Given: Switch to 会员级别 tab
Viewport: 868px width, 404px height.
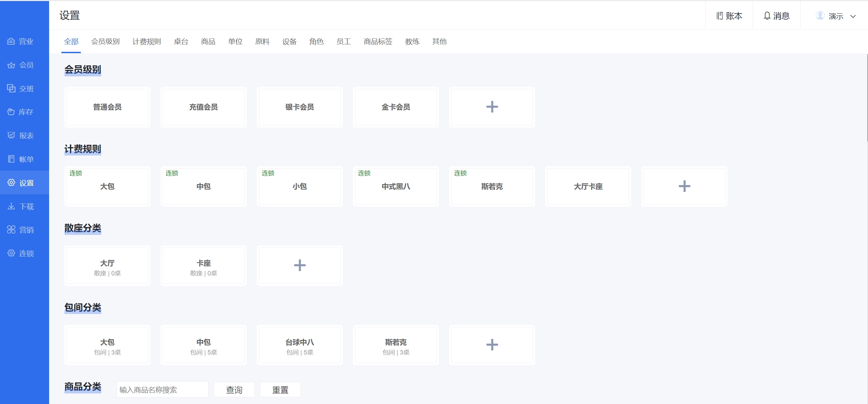Looking at the screenshot, I should tap(105, 42).
